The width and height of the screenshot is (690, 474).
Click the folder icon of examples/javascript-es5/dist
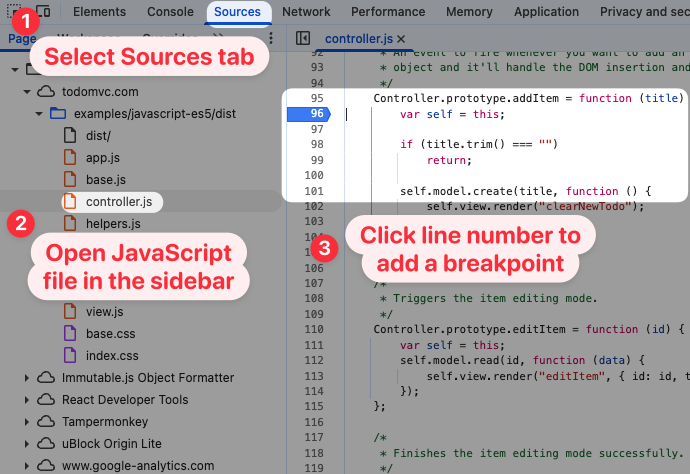pyautogui.click(x=58, y=114)
